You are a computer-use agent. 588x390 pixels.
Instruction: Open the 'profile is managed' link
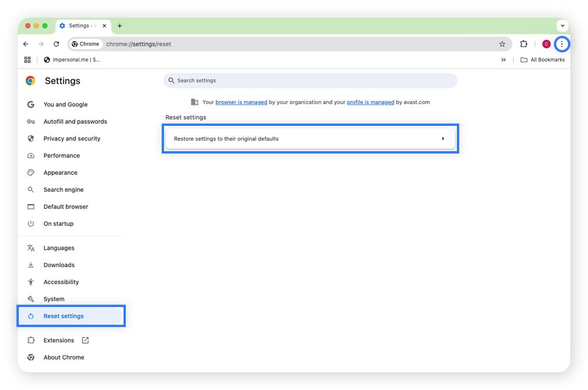[x=370, y=102]
